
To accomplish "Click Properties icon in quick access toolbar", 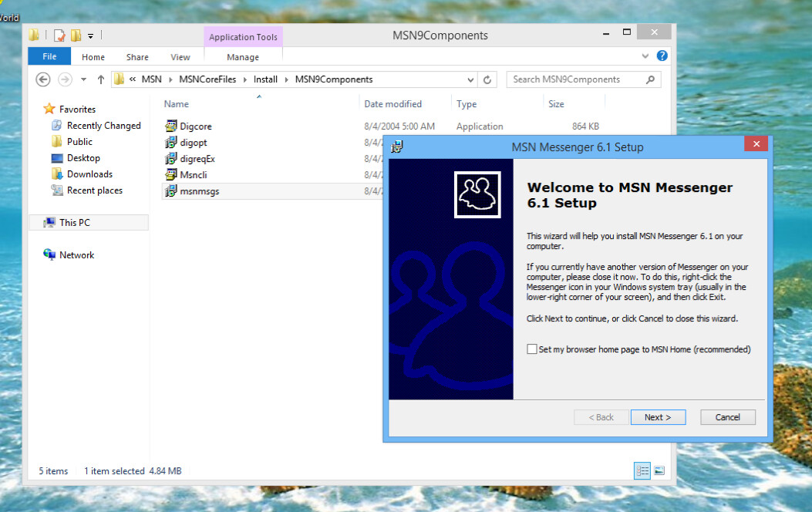I will coord(59,35).
